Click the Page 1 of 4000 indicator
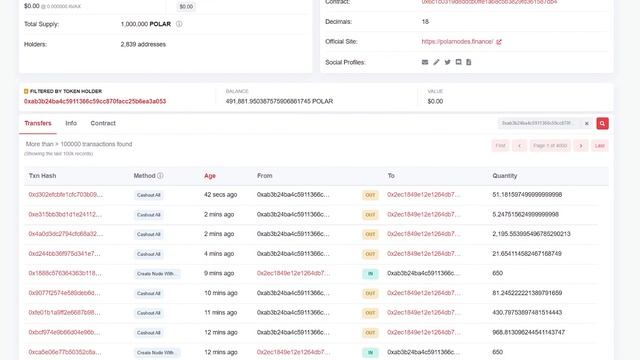The image size is (640, 360). point(550,146)
